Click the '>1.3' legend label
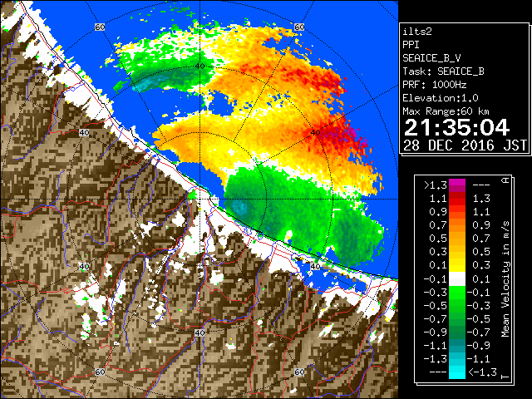 [435, 185]
